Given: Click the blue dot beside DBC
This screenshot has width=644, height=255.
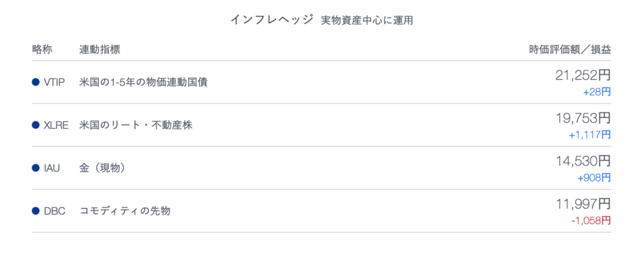Looking at the screenshot, I should point(35,211).
